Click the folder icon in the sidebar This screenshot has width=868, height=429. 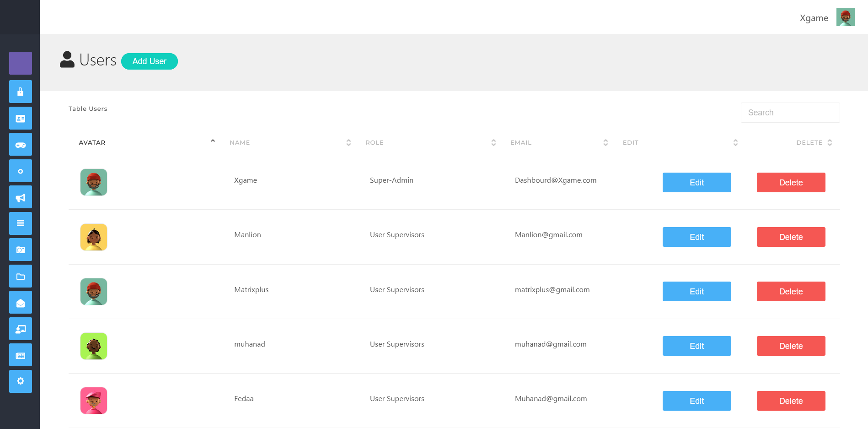coord(20,276)
